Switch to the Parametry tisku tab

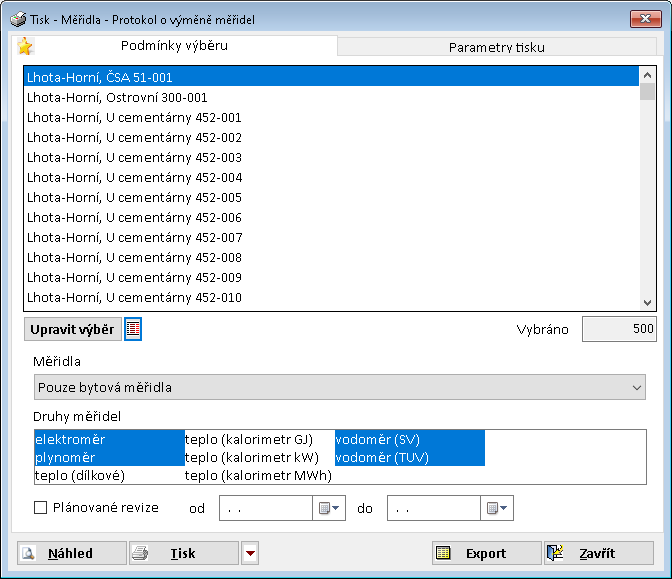pyautogui.click(x=496, y=47)
